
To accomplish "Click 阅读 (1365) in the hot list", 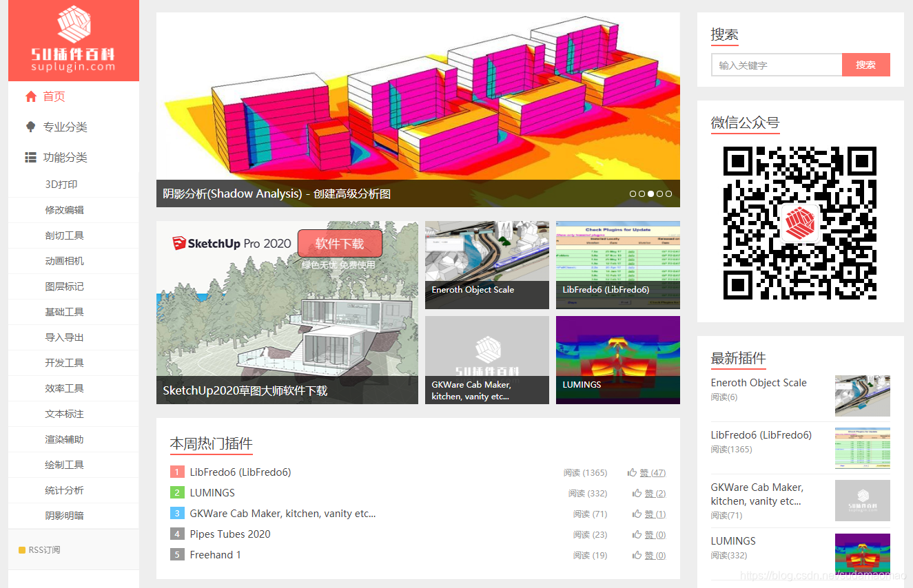I will (585, 473).
